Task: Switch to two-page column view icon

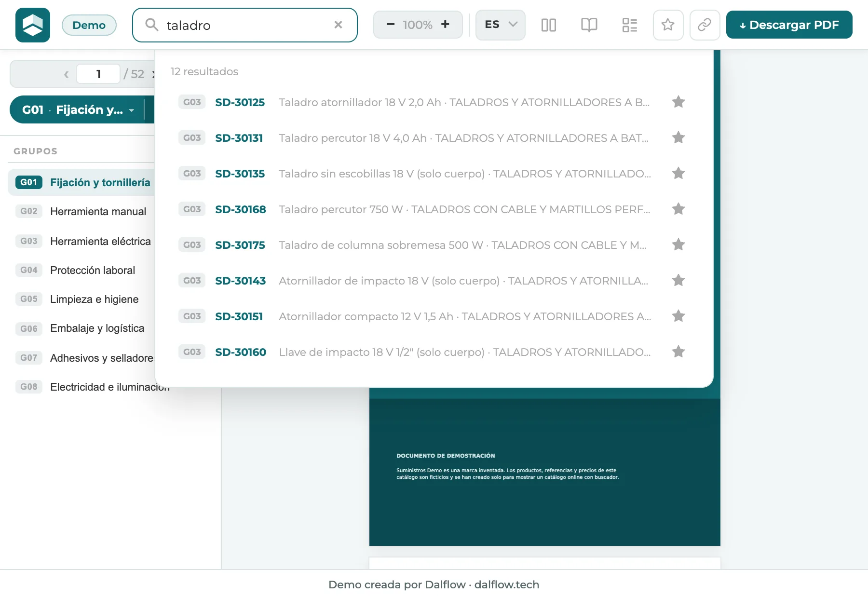Action: point(549,25)
